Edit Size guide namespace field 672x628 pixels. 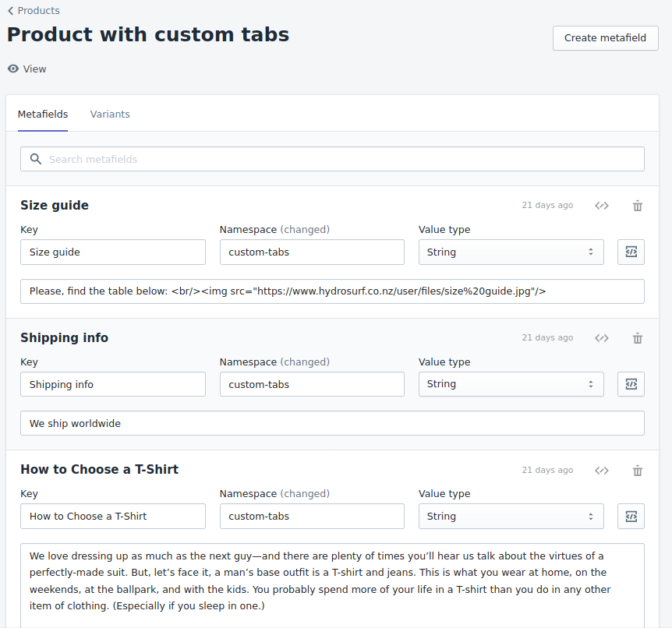point(312,252)
